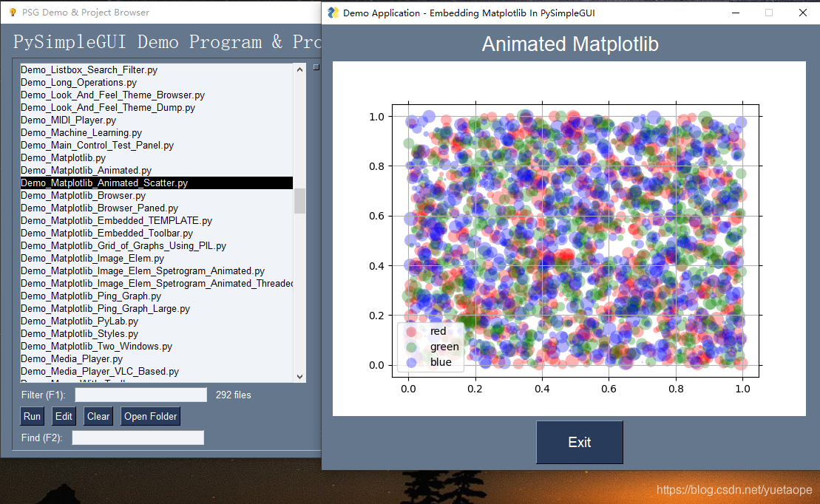
Task: Select Demo_Matplotlib_Two_Windows.py
Action: coord(156,346)
